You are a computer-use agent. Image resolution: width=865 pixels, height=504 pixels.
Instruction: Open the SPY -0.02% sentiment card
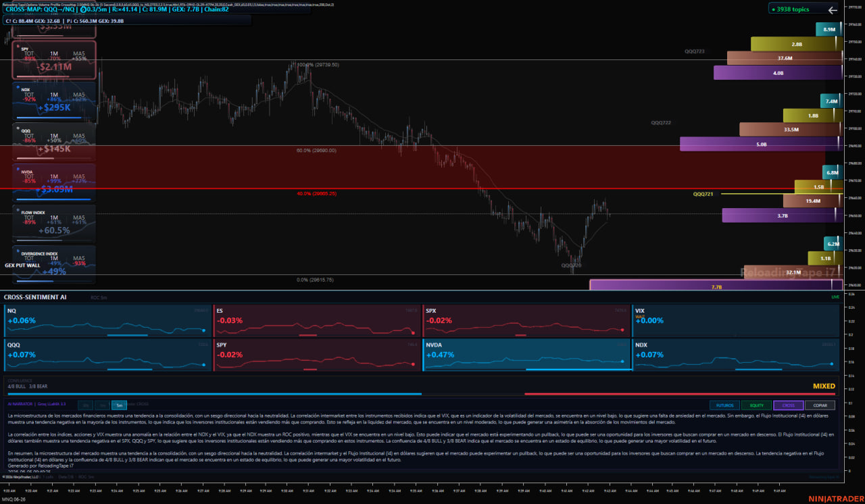click(317, 355)
